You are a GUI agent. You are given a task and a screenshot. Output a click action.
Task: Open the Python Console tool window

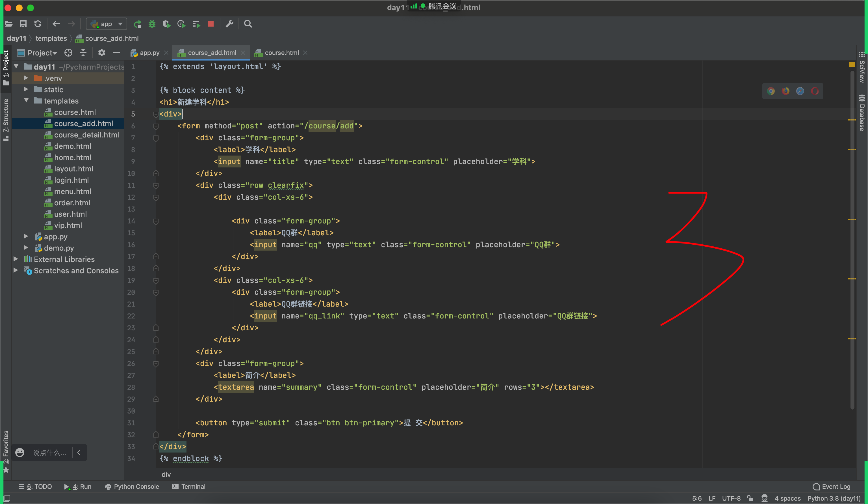click(132, 486)
